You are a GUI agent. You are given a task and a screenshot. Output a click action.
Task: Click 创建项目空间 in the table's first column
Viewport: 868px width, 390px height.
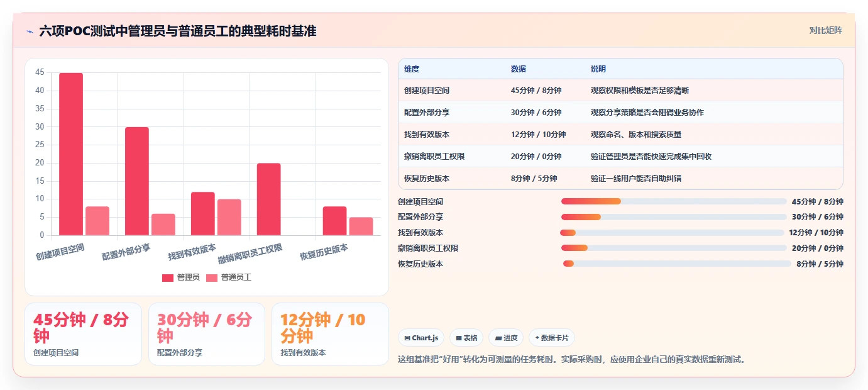(x=427, y=91)
